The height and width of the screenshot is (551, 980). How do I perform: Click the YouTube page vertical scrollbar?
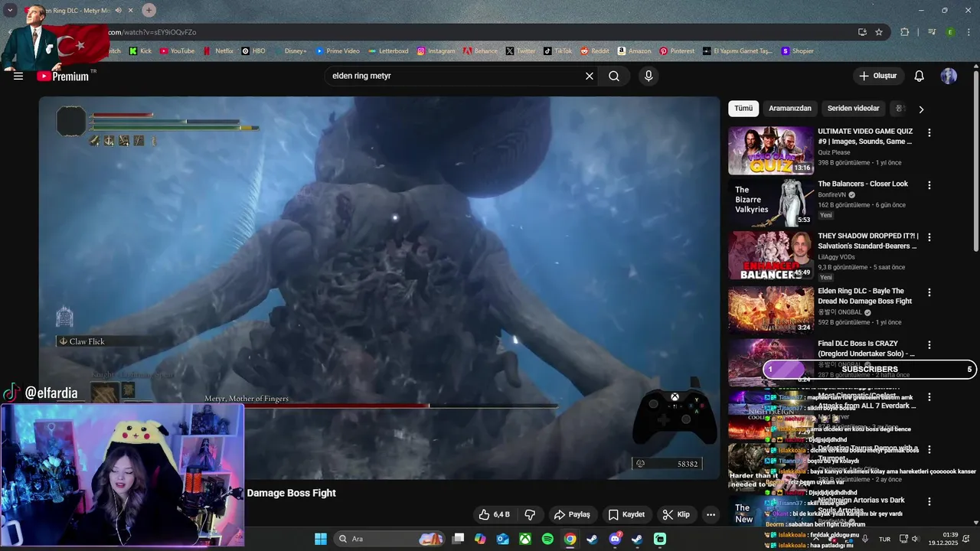pos(975,161)
